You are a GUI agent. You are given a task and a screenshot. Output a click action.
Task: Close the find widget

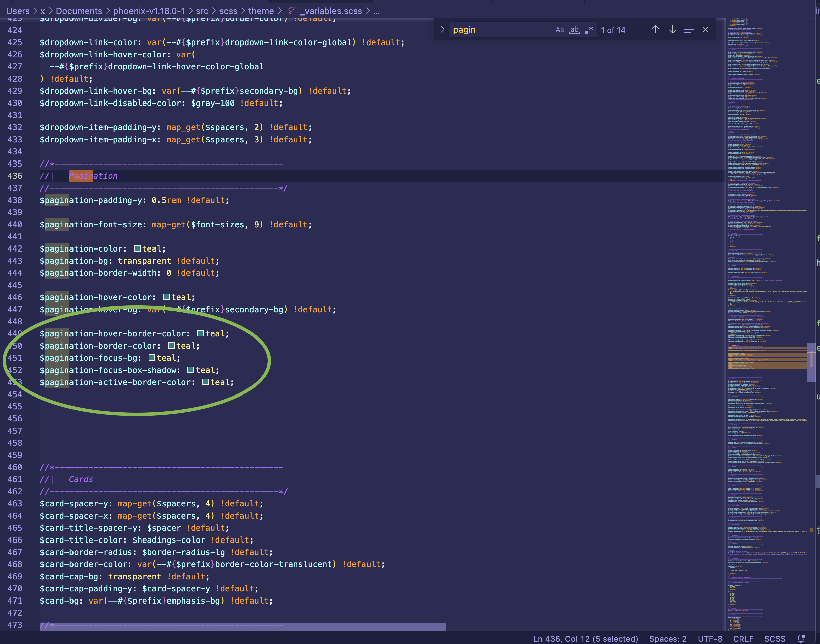coord(705,30)
